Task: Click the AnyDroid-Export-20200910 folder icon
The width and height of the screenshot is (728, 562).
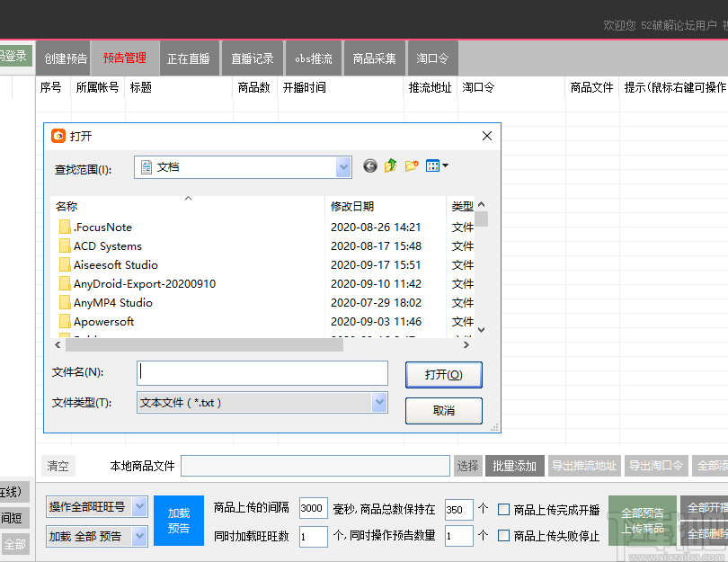Action: (x=65, y=284)
